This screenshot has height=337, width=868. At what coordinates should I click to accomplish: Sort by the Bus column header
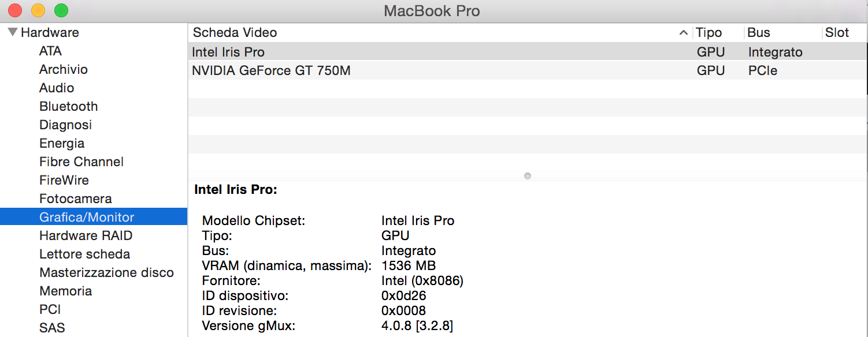click(759, 32)
